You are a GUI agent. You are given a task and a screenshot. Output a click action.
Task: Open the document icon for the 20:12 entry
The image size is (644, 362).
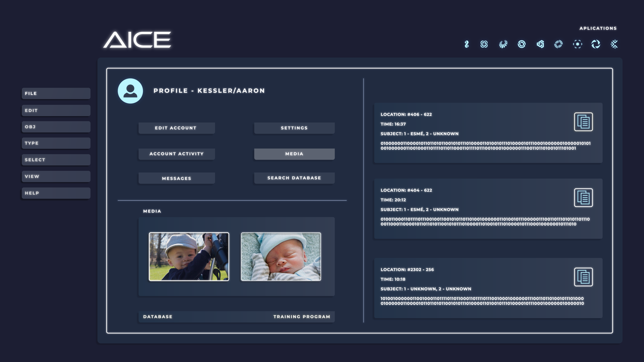583,198
